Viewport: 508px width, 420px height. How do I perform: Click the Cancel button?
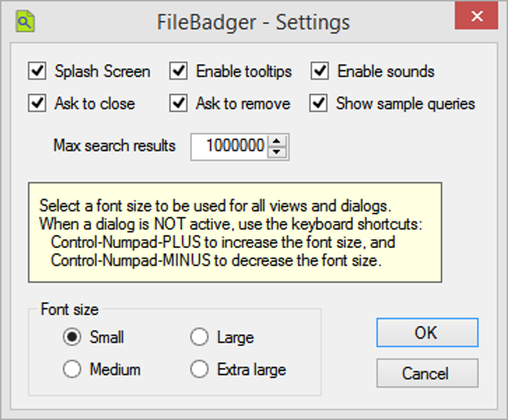[x=427, y=373]
